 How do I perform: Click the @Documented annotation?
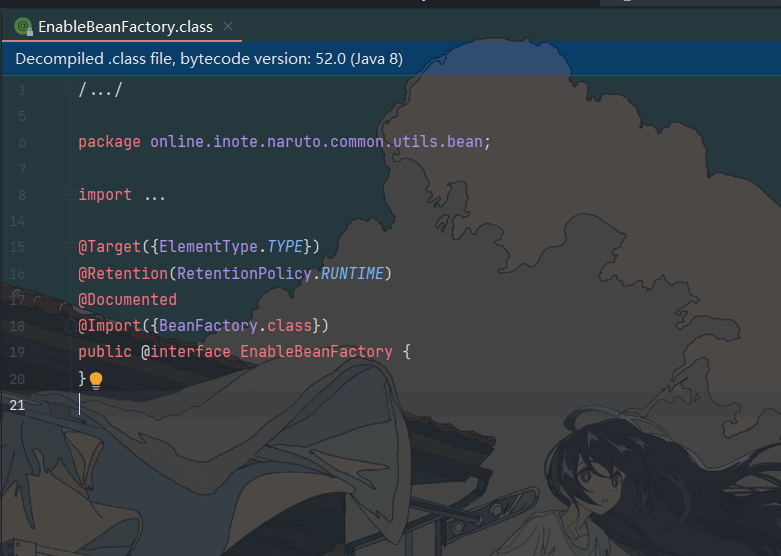pyautogui.click(x=128, y=299)
